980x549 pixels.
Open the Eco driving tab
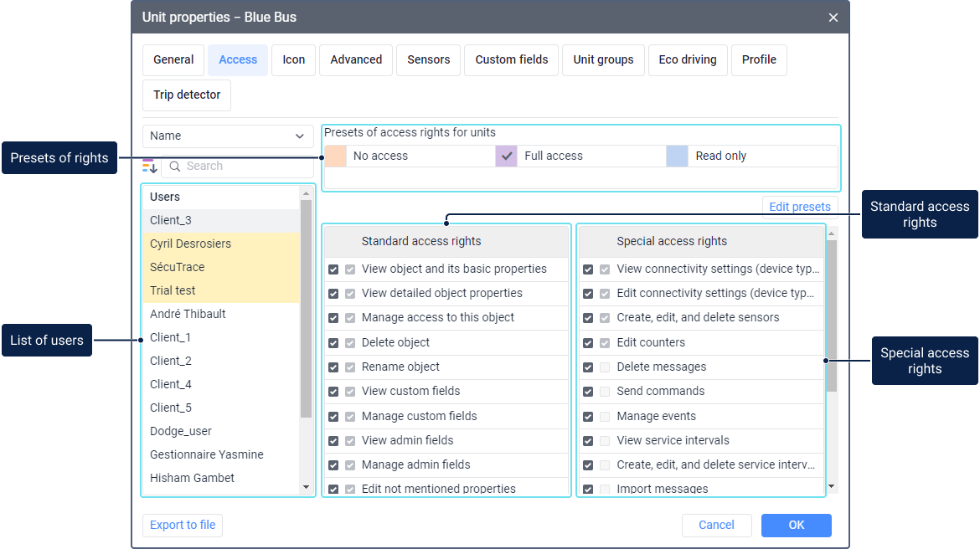point(687,60)
